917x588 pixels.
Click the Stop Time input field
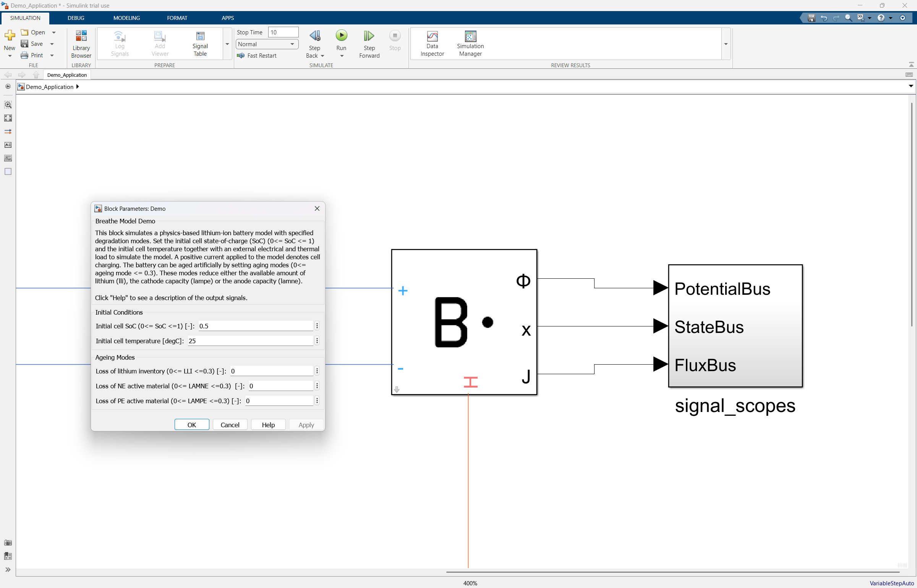(283, 32)
